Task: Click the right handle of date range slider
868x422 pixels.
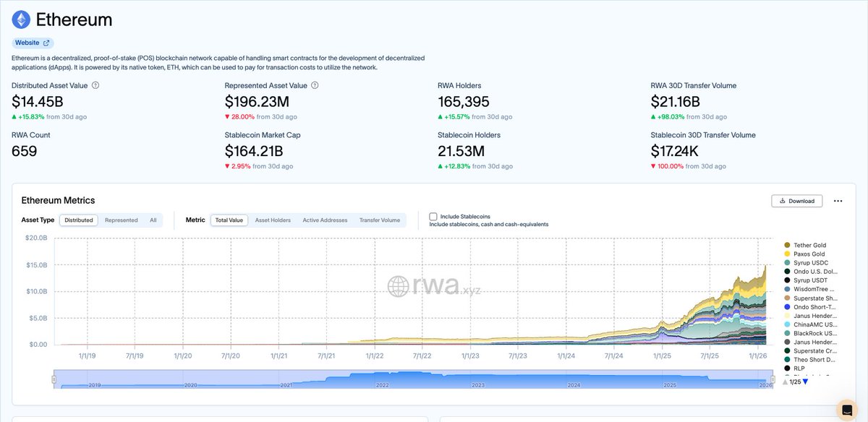Action: coord(773,379)
